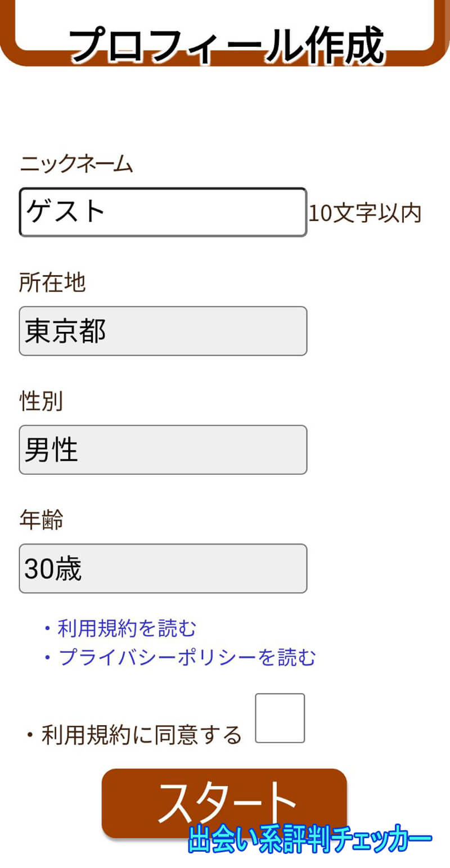Click the プロフィール作成 page heading
This screenshot has height=868, width=450.
tap(226, 45)
